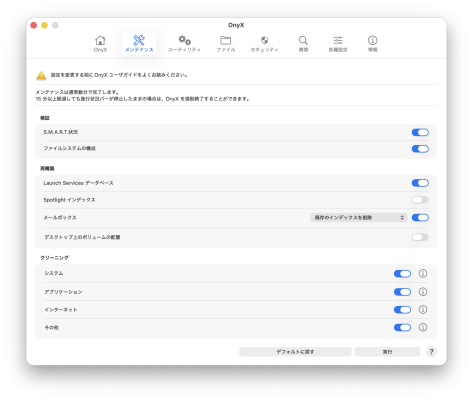This screenshot has height=400, width=473.
Task: Click info icon beside その他 row
Action: click(x=423, y=327)
